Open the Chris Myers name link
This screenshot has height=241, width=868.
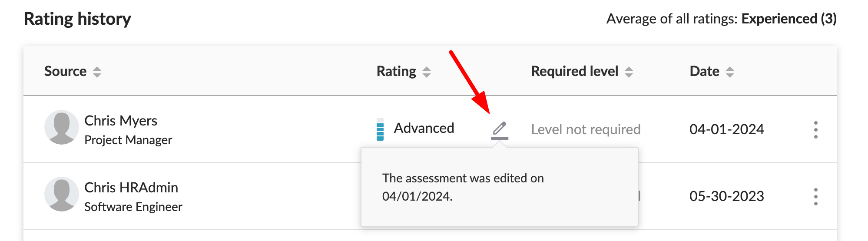tap(121, 121)
